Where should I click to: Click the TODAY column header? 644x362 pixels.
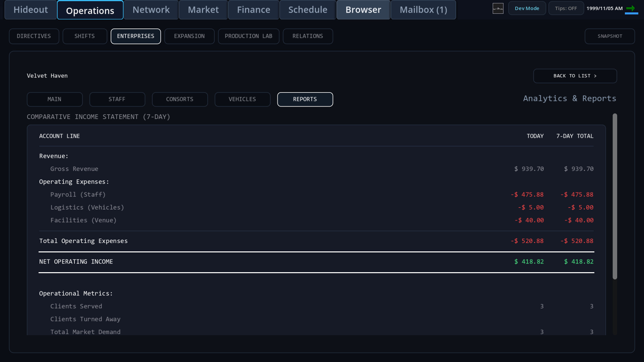(x=535, y=136)
